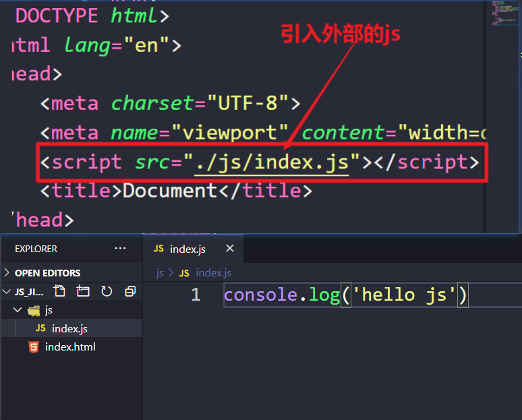Click the js breadcrumb segment
522x420 pixels.
click(x=160, y=273)
